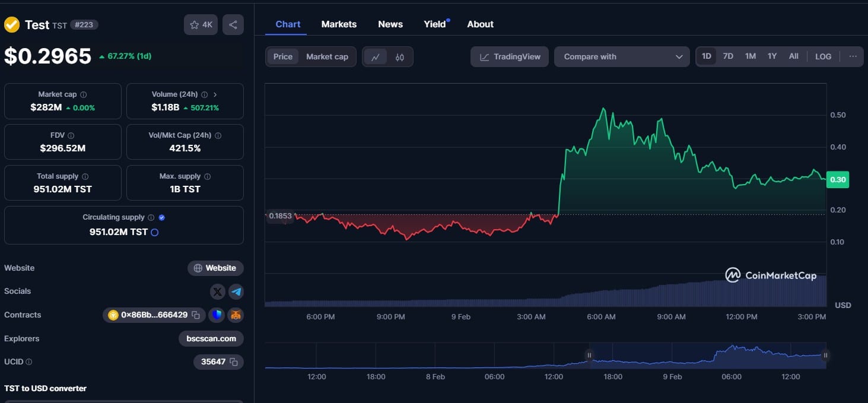
Task: Open the Chart tab
Action: (x=288, y=24)
